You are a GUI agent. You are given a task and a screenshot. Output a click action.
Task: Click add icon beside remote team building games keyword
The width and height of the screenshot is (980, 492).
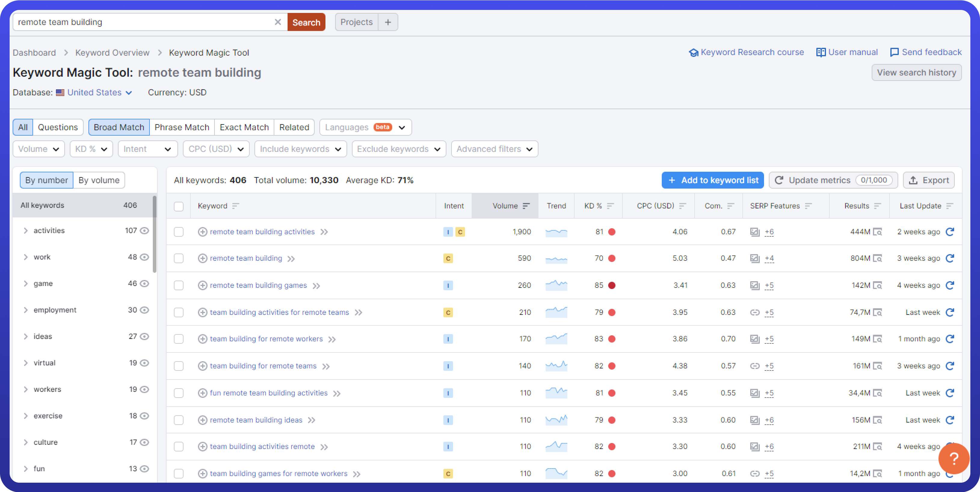[x=202, y=285]
